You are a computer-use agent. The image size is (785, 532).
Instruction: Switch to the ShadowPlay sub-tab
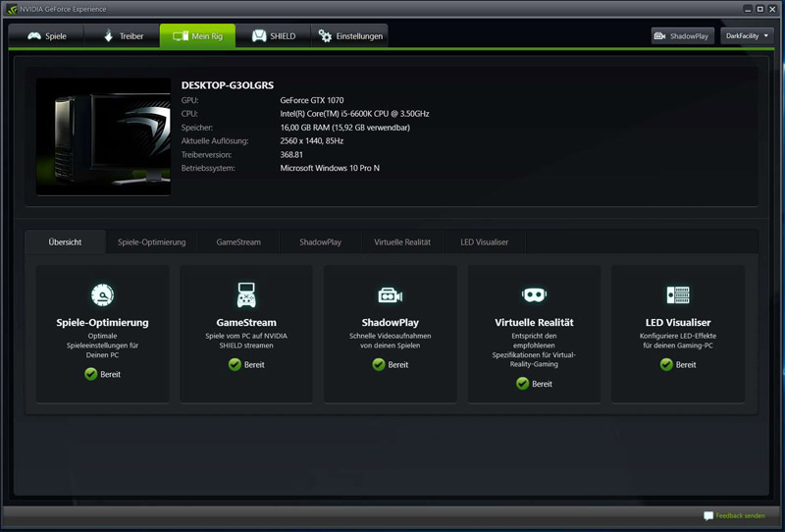(x=321, y=242)
